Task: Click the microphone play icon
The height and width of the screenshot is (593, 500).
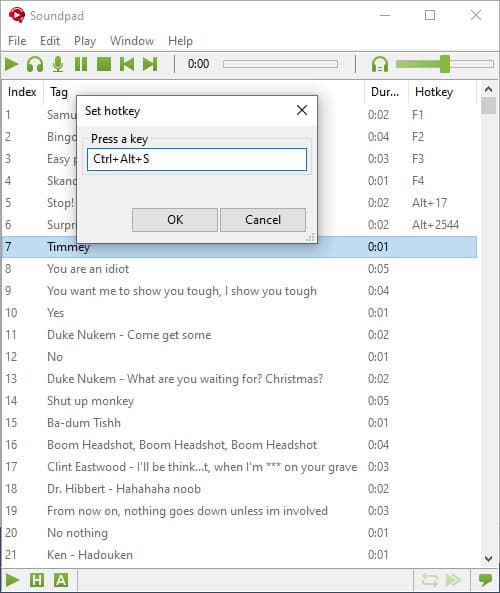Action: point(58,64)
